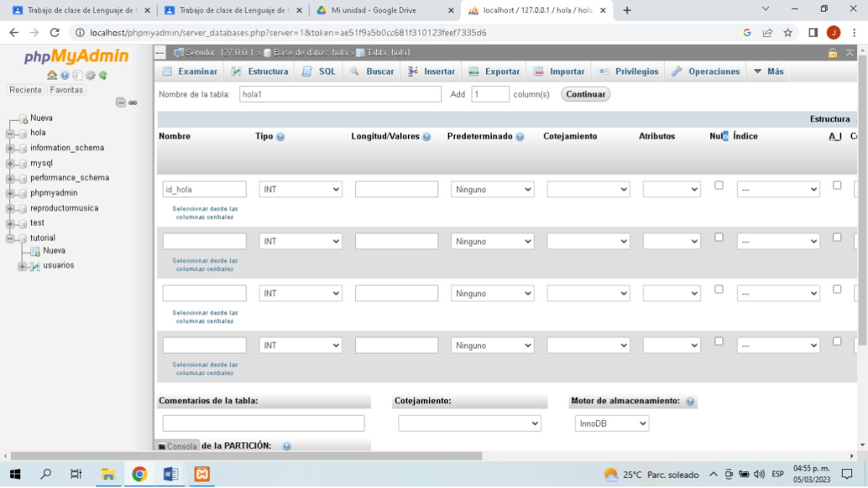
Task: Change the Motor de almacenamiento from InnoDB
Action: tap(612, 423)
